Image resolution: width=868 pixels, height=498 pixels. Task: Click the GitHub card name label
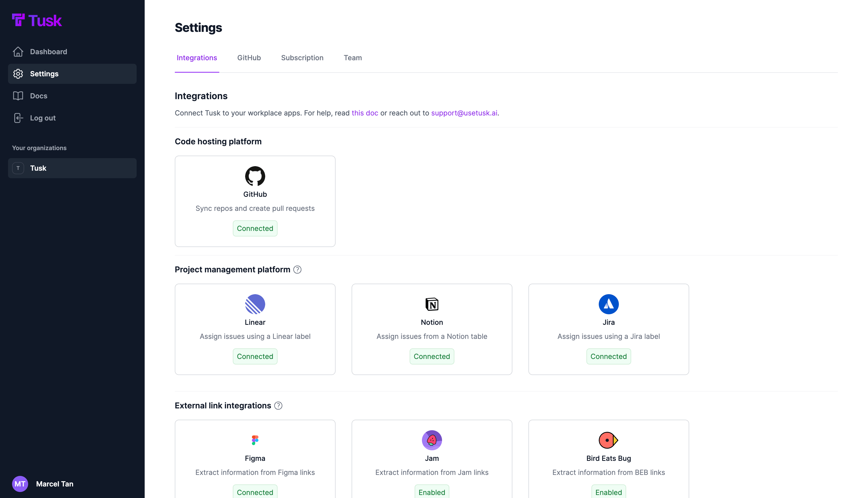point(255,194)
